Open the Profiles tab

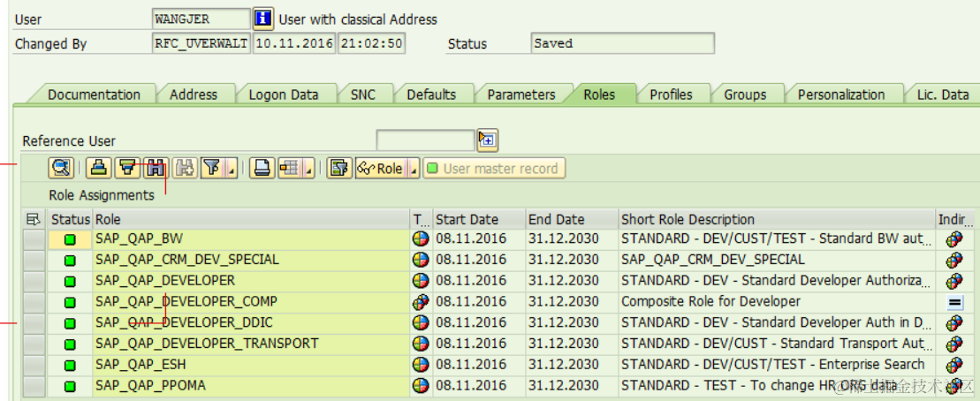point(672,95)
